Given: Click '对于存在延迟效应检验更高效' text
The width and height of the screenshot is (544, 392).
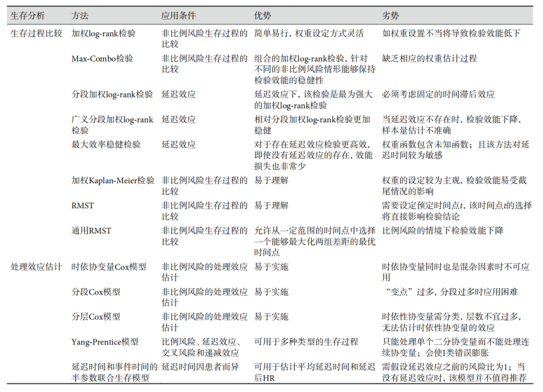Looking at the screenshot, I should (310, 144).
